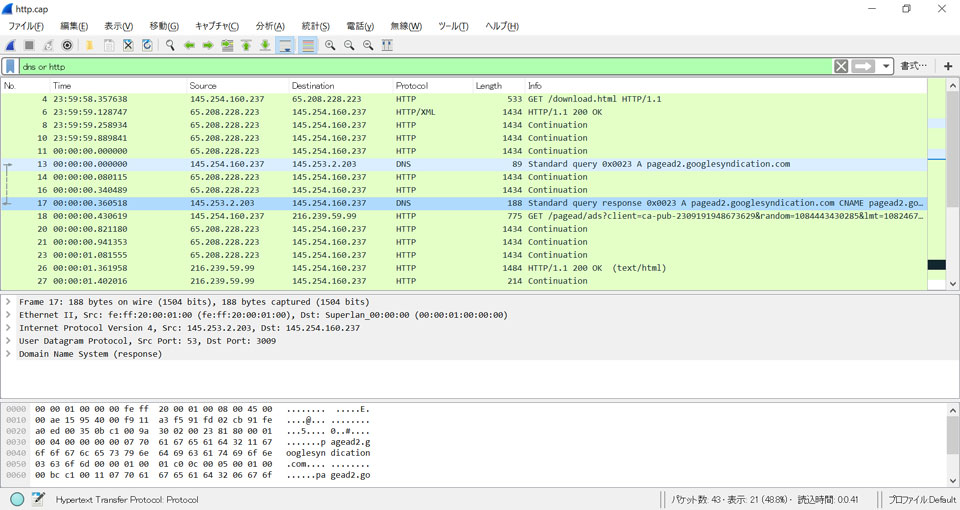Select packet 26 HTTP/1.1 200 OK (text/html)

click(x=464, y=268)
